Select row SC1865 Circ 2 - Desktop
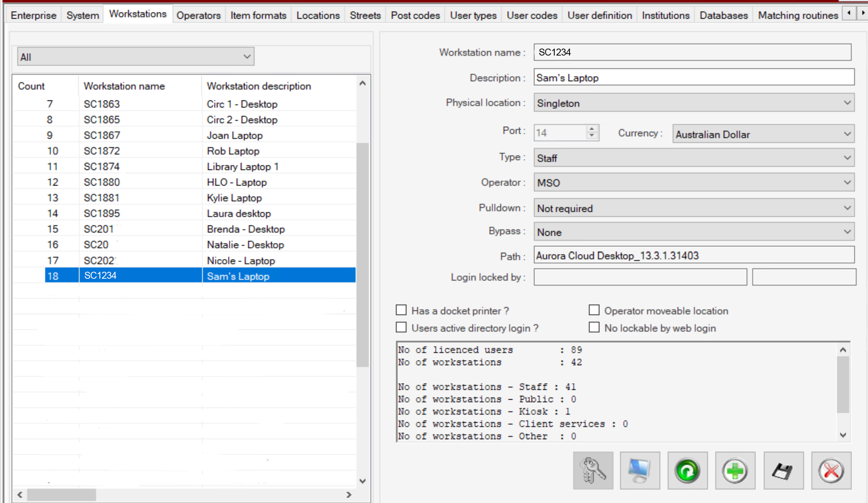The width and height of the screenshot is (868, 503). tap(184, 119)
